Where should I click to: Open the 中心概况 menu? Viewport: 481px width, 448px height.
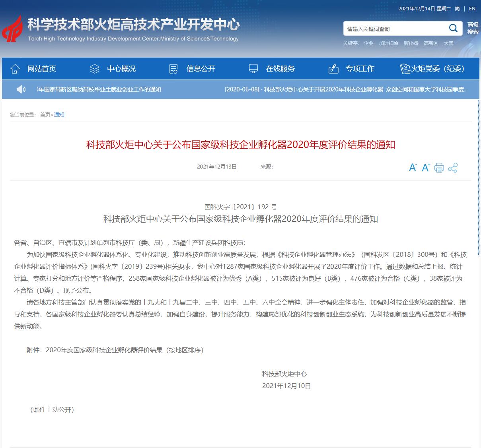click(121, 69)
